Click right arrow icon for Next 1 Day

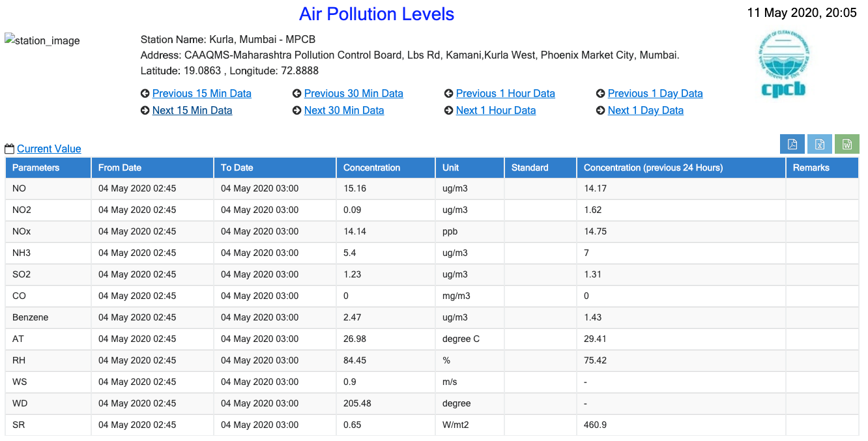[600, 111]
